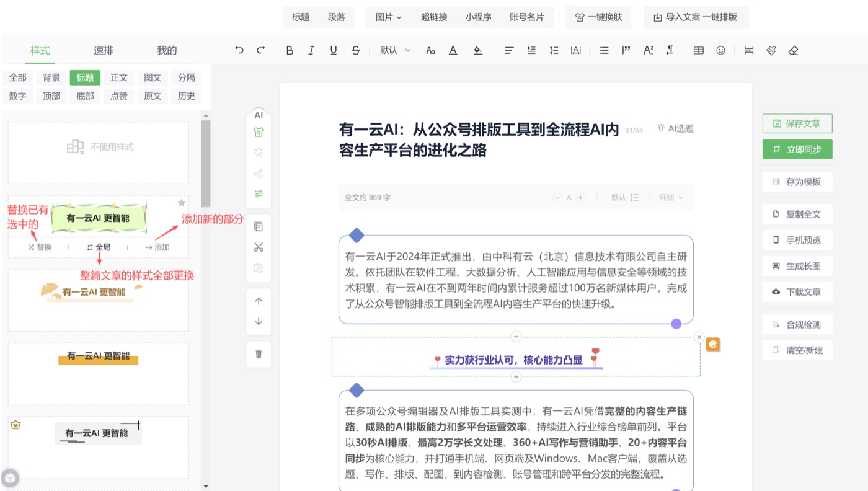Image resolution: width=868 pixels, height=491 pixels.
Task: Click the cut scissors icon
Action: point(259,247)
